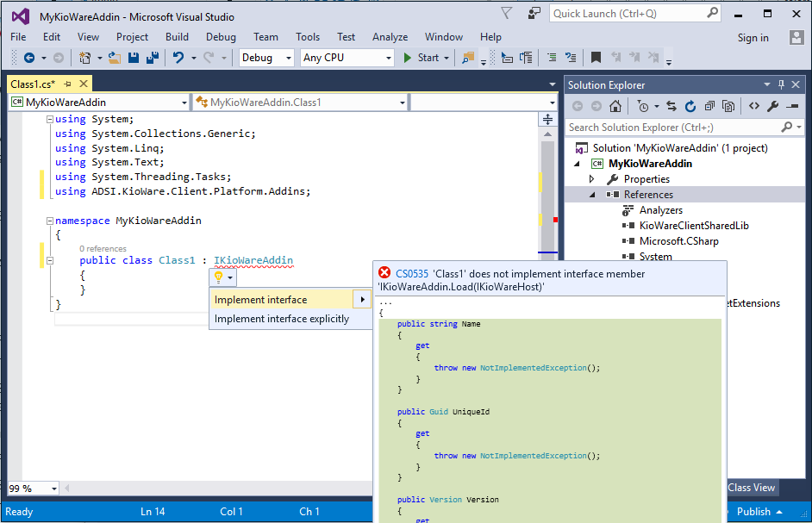
Task: Click the Find in Files toolbar icon
Action: point(468,58)
